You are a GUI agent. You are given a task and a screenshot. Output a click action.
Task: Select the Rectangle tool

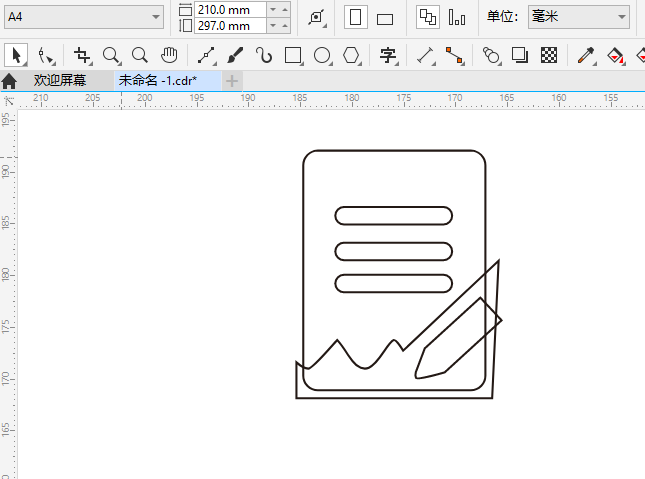click(293, 56)
